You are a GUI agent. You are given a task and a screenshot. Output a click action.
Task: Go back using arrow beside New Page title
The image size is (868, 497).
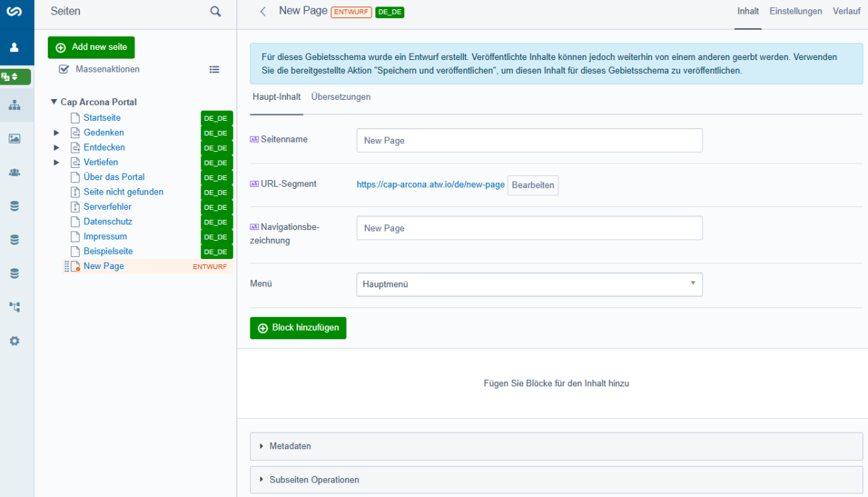click(x=263, y=12)
